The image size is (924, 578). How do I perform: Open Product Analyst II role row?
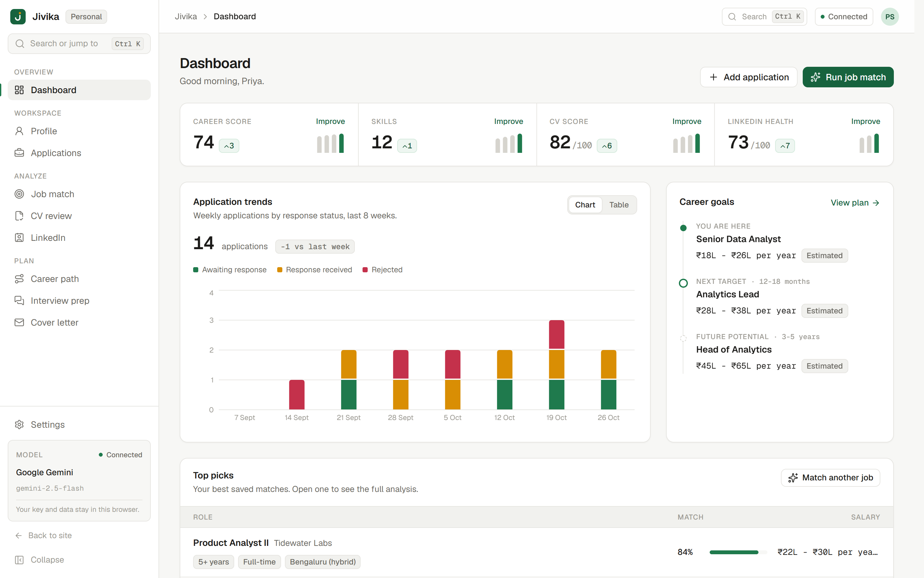coord(536,552)
